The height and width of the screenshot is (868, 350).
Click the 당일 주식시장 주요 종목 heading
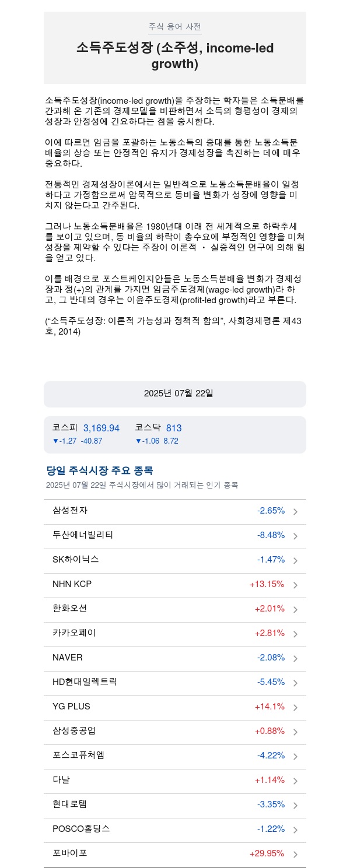pyautogui.click(x=100, y=471)
